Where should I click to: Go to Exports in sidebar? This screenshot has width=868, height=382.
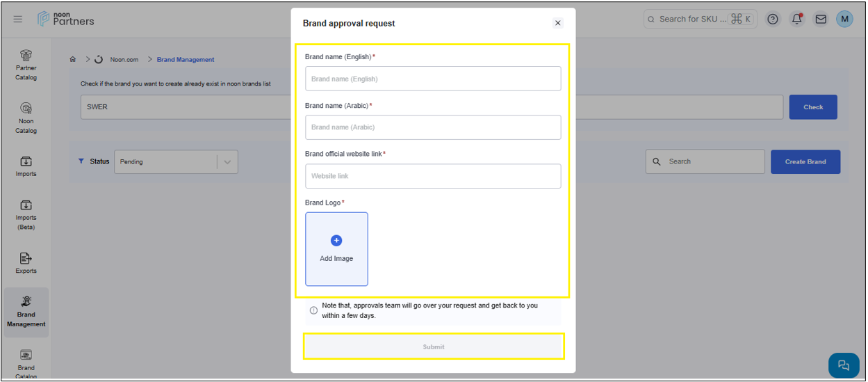pos(26,262)
